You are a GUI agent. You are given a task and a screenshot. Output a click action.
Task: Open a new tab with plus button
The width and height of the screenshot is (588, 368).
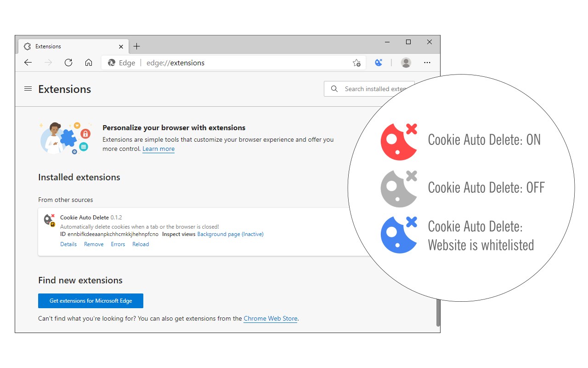pos(136,46)
